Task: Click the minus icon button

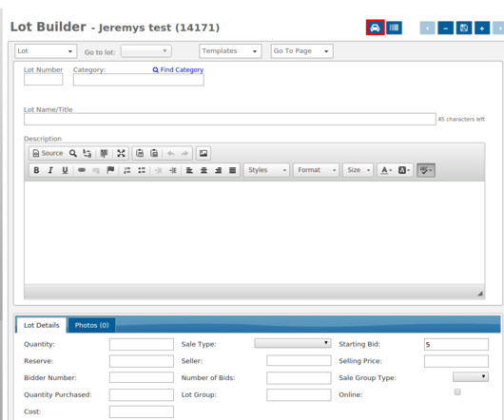Action: pyautogui.click(x=445, y=28)
